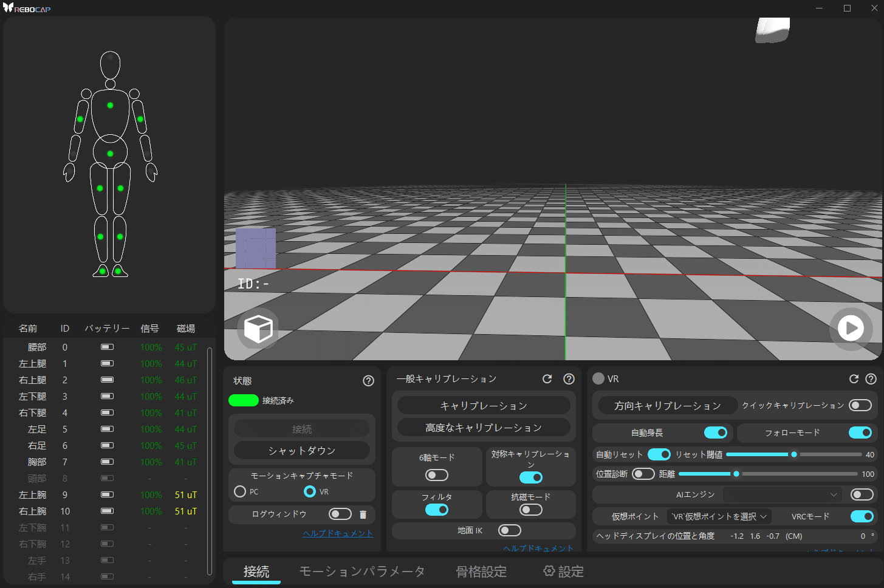Click the trash icon next to ログウィンドウ
Screen dimensions: 884x588
pyautogui.click(x=363, y=514)
